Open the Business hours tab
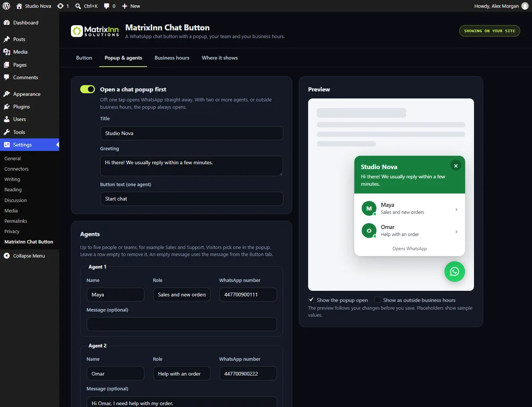Screen dimensions: 532x407 point(172,58)
